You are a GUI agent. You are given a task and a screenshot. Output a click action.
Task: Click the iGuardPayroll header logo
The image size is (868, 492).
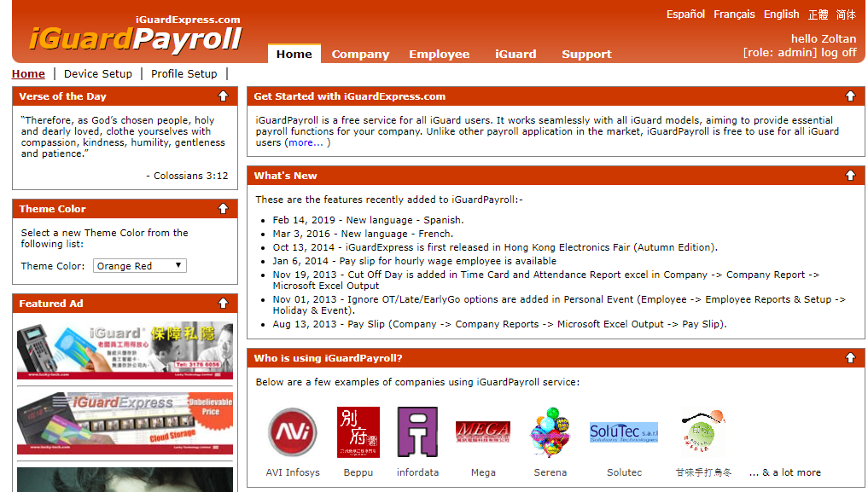coord(136,38)
